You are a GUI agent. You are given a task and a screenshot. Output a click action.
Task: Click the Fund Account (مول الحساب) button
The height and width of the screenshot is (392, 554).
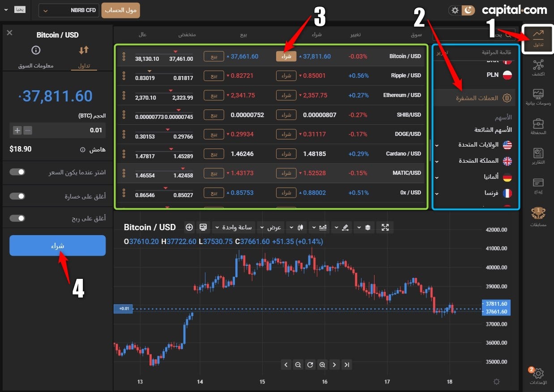tap(121, 10)
